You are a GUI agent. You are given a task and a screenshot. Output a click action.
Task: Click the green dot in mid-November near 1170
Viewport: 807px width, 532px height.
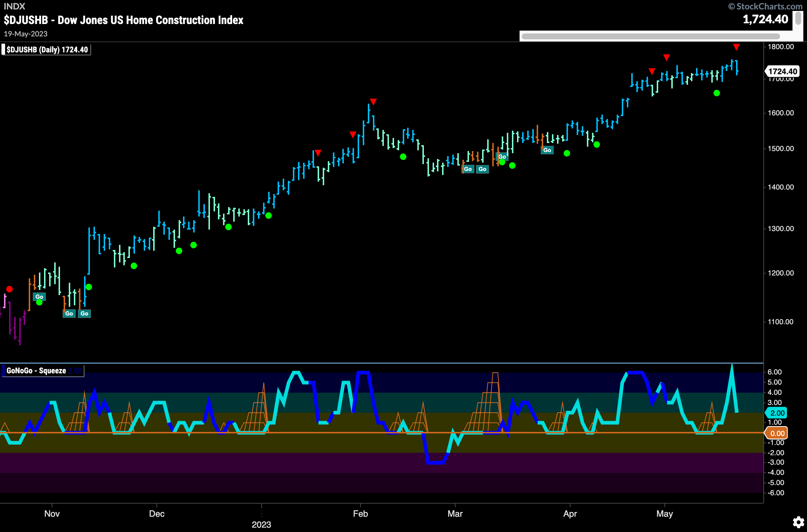pos(89,287)
